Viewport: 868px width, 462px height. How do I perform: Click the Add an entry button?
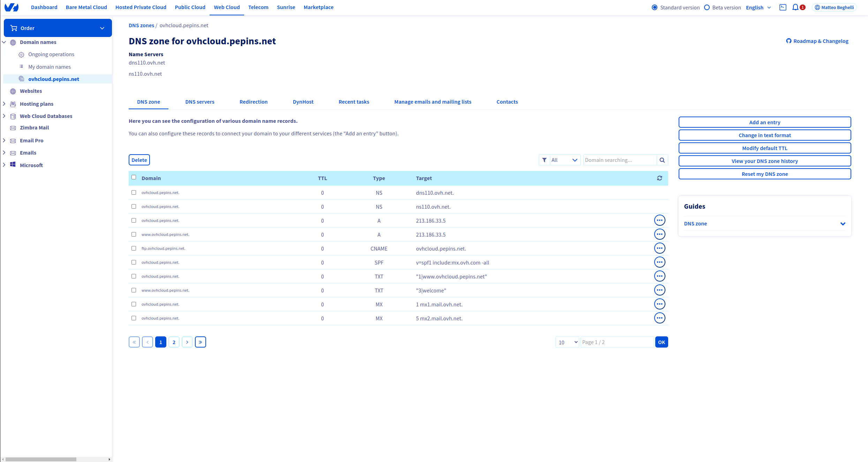(x=764, y=122)
